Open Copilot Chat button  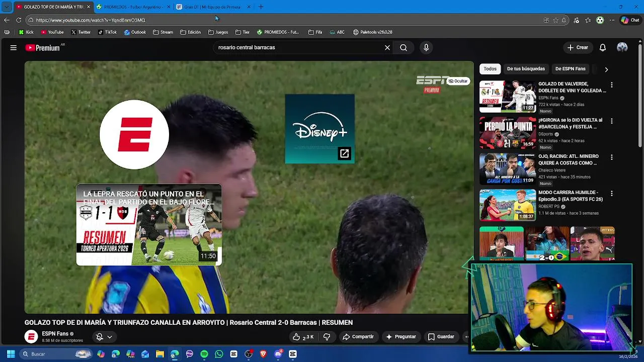tap(630, 20)
